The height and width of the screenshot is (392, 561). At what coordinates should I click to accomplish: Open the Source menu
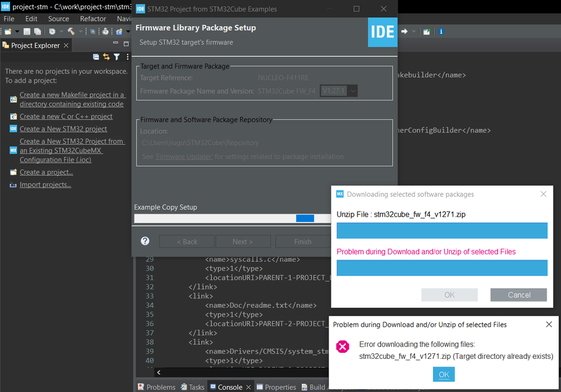(x=58, y=19)
